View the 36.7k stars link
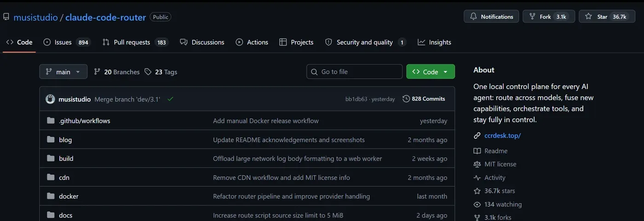 [x=500, y=191]
